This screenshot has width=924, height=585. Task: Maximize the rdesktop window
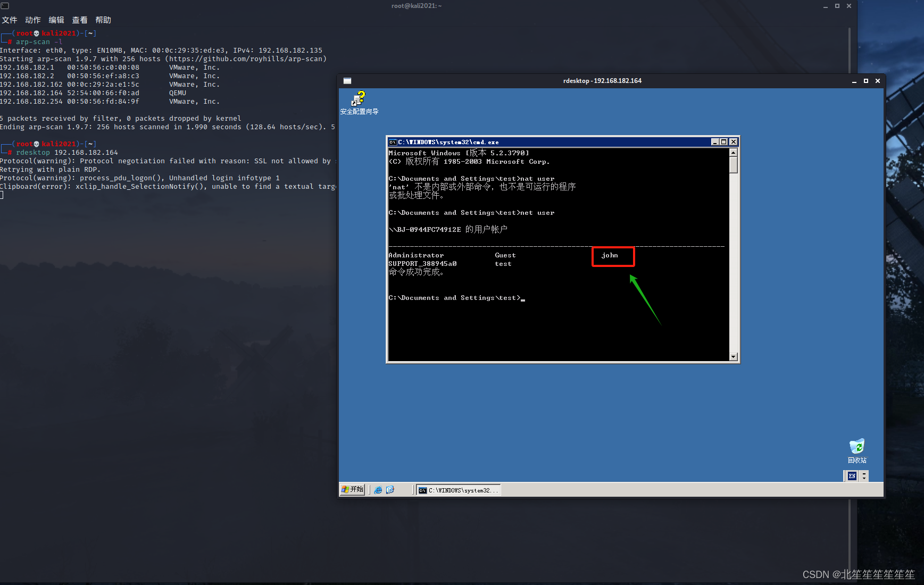(866, 81)
